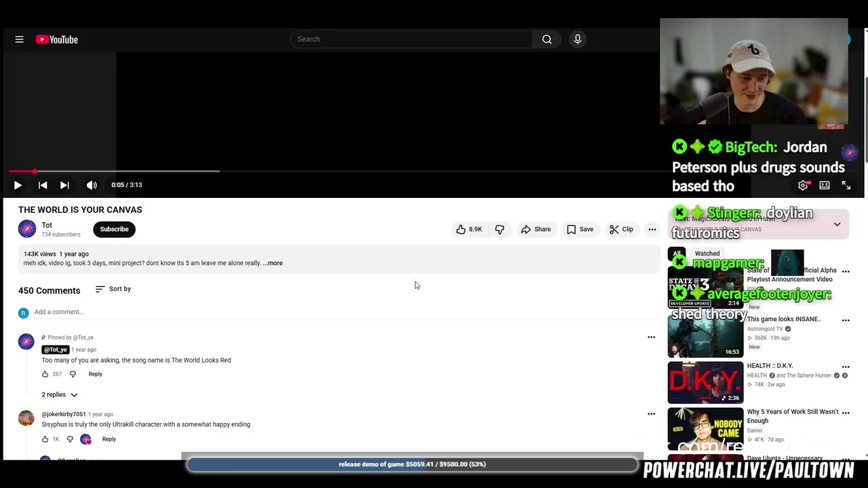This screenshot has width=868, height=488.
Task: Open the pinned commenter's avatar
Action: (x=26, y=341)
